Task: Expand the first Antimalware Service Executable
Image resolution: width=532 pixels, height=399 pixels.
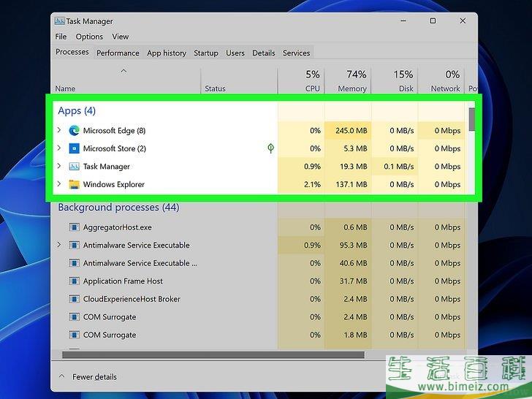Action: [x=59, y=245]
